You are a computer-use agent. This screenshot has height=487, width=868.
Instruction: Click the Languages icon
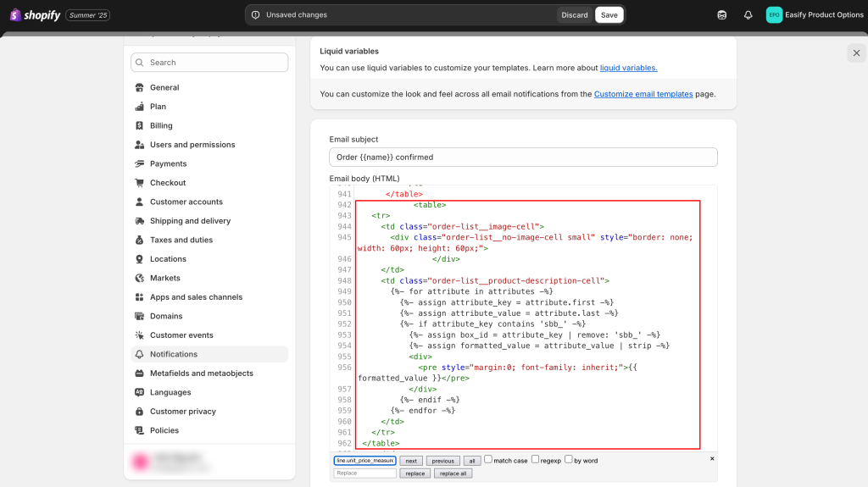[140, 392]
